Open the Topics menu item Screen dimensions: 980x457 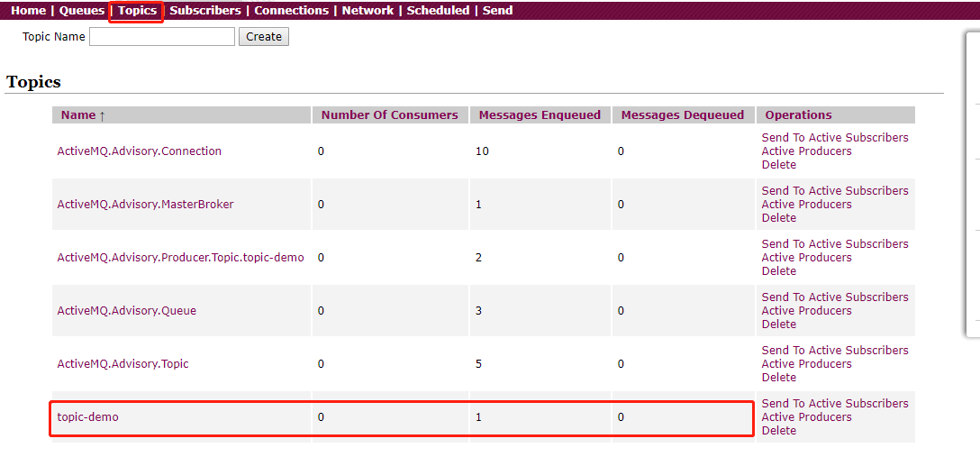(137, 11)
